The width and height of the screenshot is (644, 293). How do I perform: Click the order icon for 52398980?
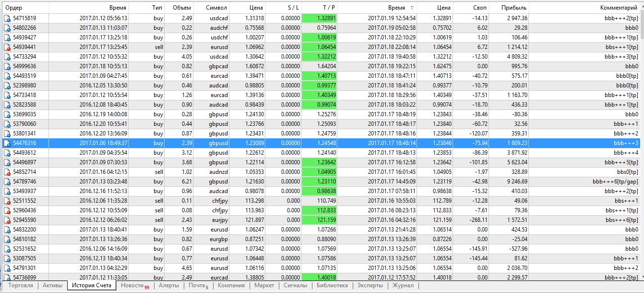7,85
